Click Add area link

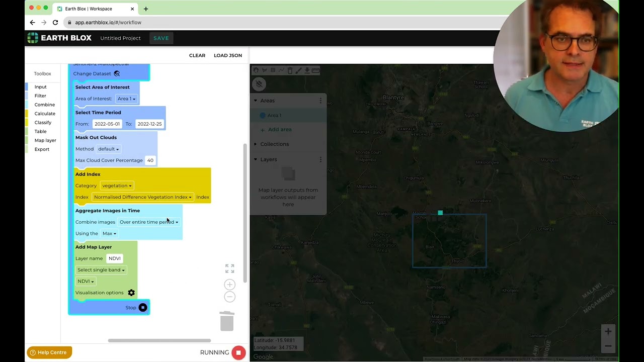(x=276, y=130)
